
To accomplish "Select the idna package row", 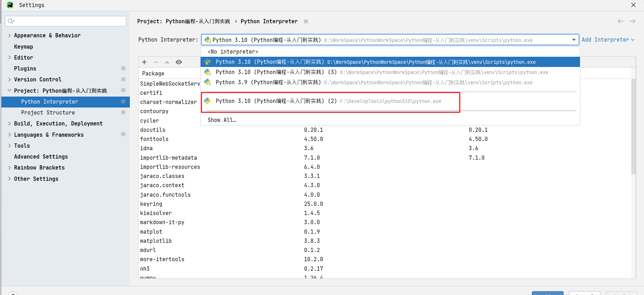I will coord(385,148).
